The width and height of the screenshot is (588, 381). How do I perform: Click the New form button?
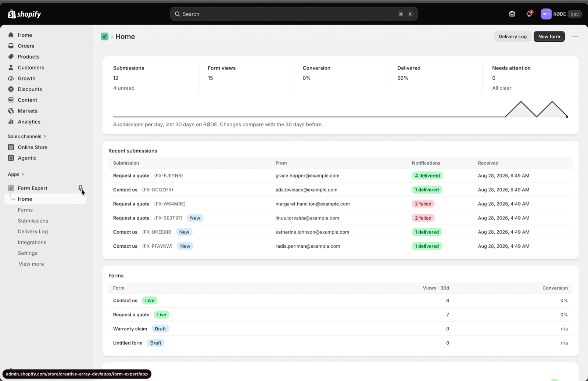pyautogui.click(x=549, y=36)
